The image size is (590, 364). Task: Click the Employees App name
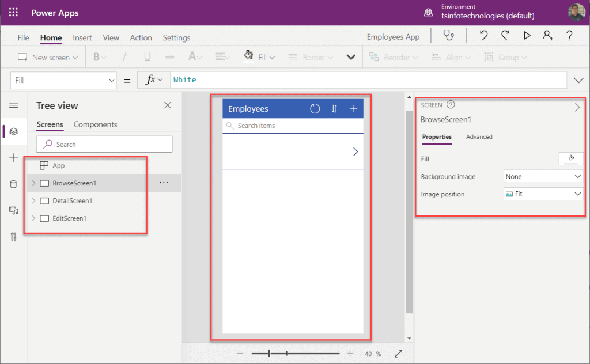pos(393,37)
